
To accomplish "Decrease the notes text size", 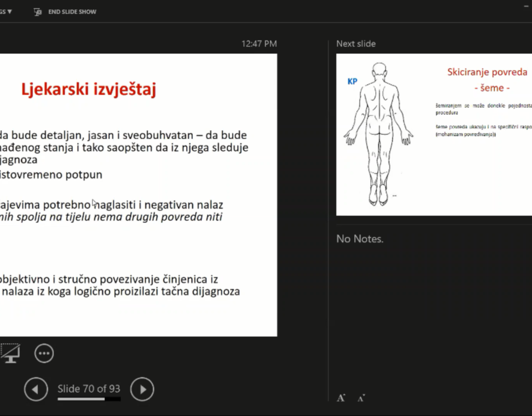I will (361, 398).
